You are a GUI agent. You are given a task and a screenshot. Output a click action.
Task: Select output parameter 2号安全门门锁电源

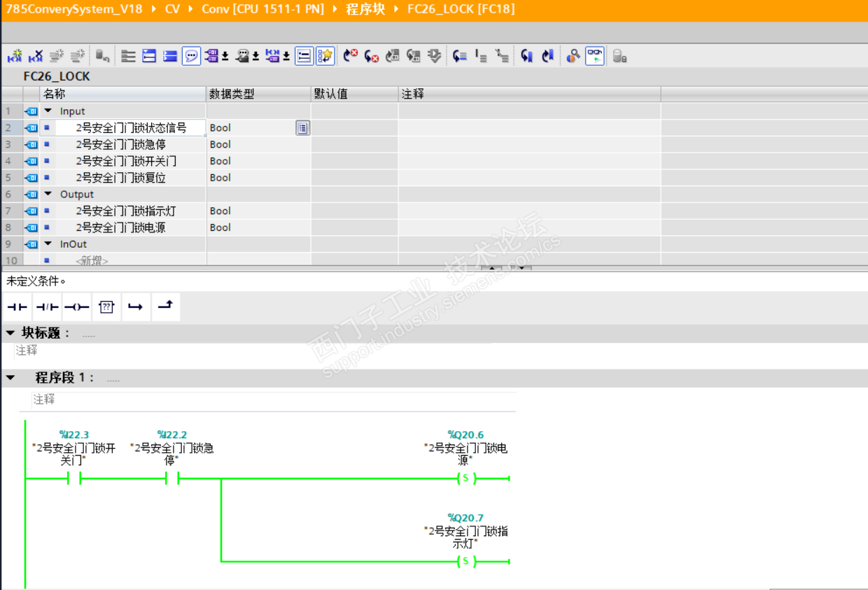pos(121,227)
